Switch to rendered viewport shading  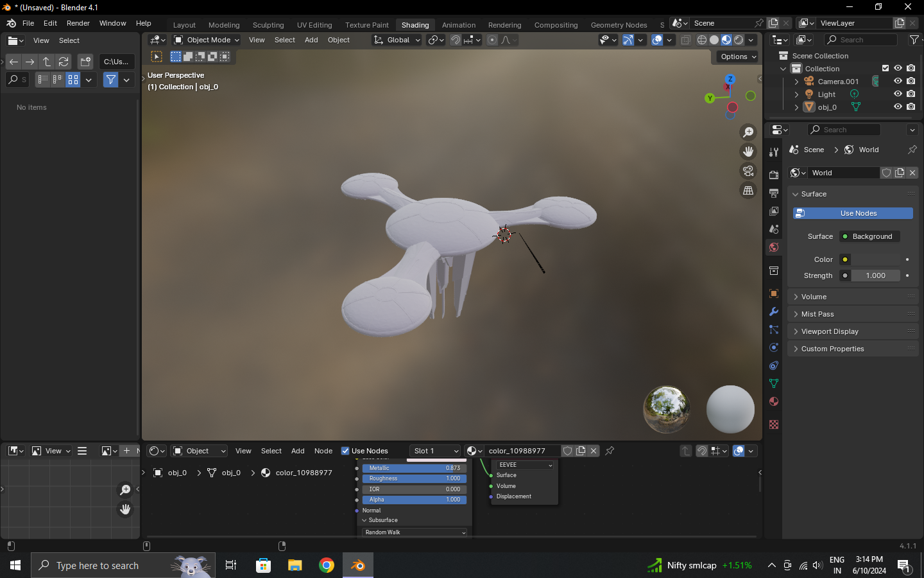point(739,40)
